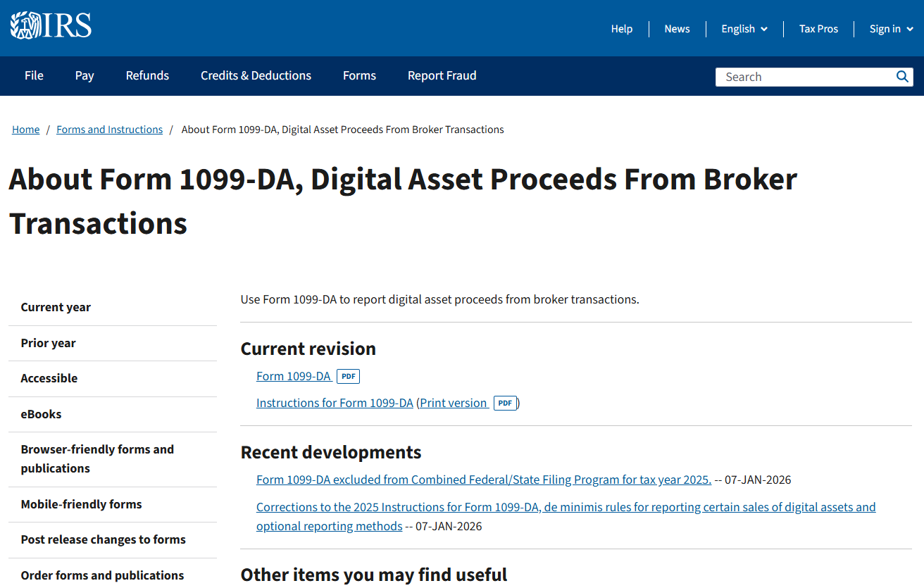924x588 pixels.
Task: Open the Forms menu
Action: 359,75
